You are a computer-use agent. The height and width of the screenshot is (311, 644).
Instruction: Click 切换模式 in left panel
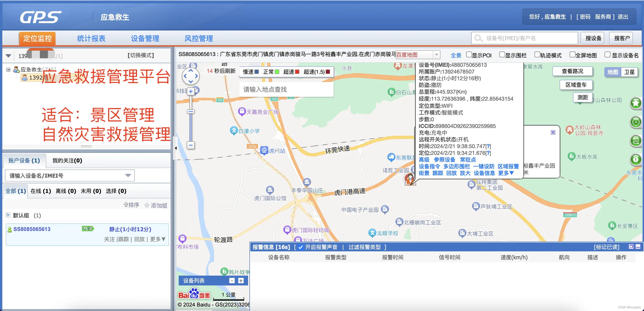pos(141,55)
